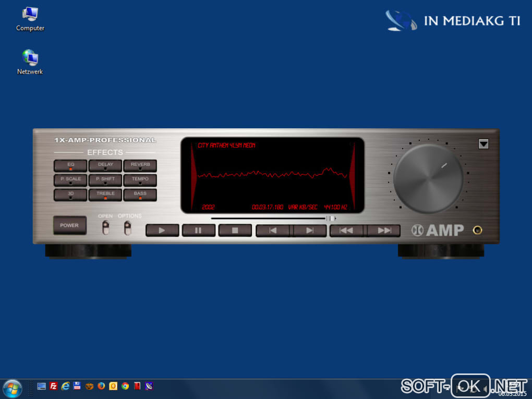Click the red book taskbar icon
532x399 pixels.
pos(137,386)
